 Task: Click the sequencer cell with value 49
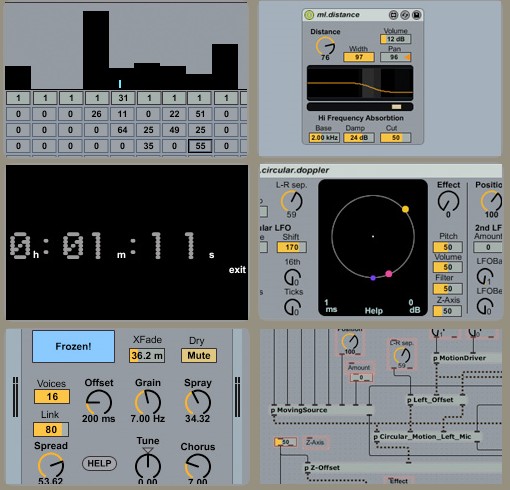click(174, 130)
